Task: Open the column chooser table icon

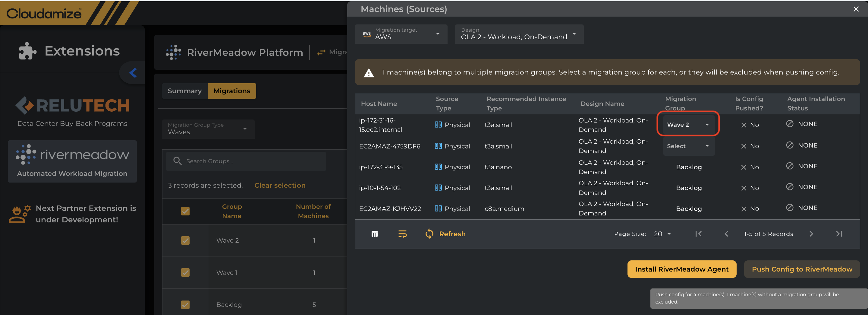Action: pyautogui.click(x=374, y=234)
